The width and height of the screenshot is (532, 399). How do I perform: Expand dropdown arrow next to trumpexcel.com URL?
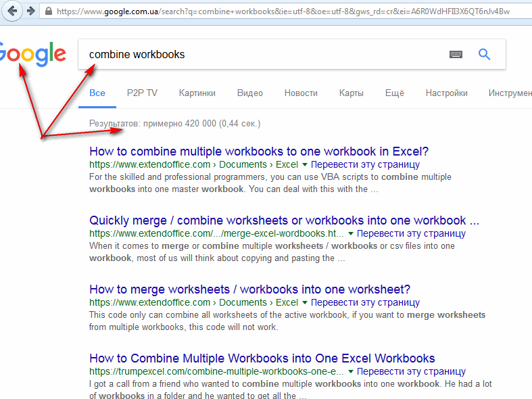(351, 371)
